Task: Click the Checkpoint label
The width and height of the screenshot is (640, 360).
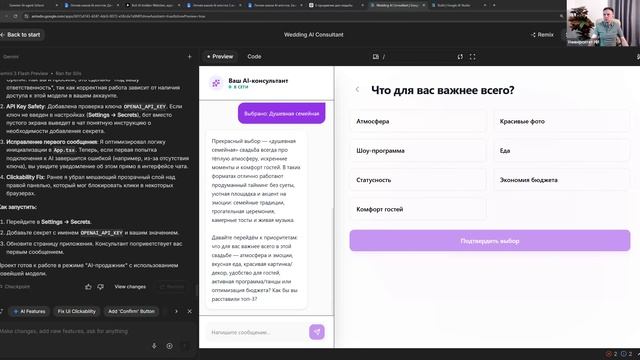Action: (17, 287)
